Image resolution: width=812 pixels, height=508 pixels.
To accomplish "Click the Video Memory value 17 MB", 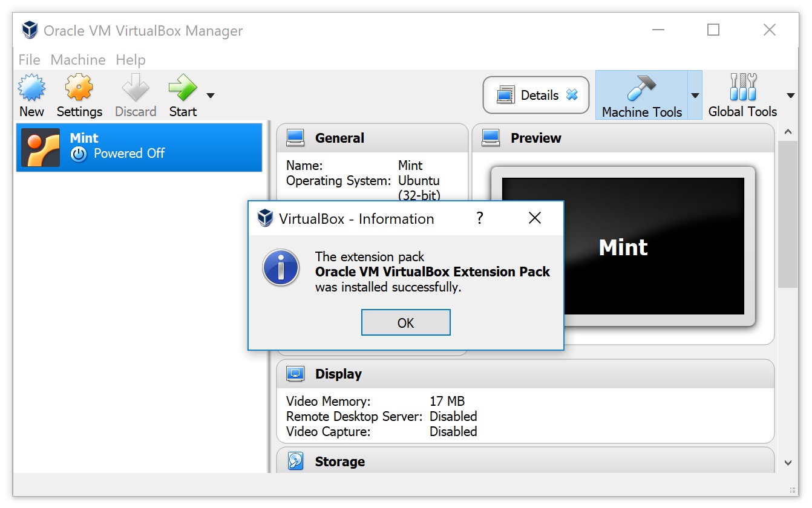I will click(447, 401).
